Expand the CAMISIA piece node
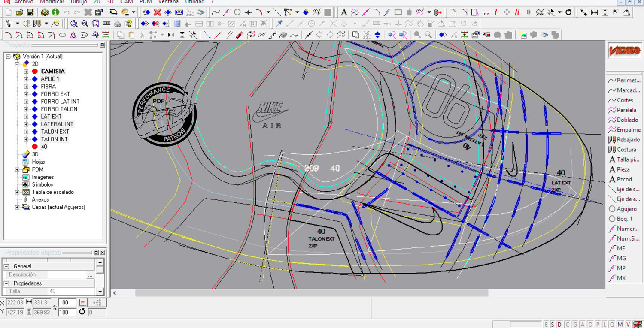The width and height of the screenshot is (644, 328). point(26,71)
